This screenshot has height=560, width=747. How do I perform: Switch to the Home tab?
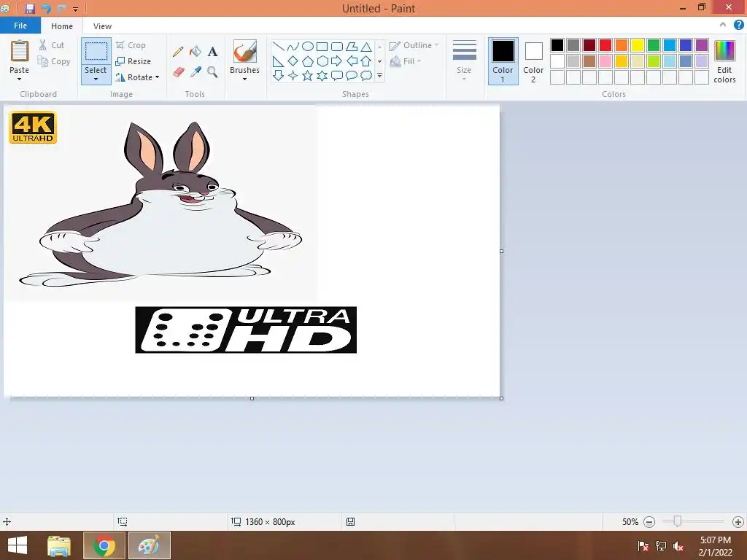click(x=62, y=26)
